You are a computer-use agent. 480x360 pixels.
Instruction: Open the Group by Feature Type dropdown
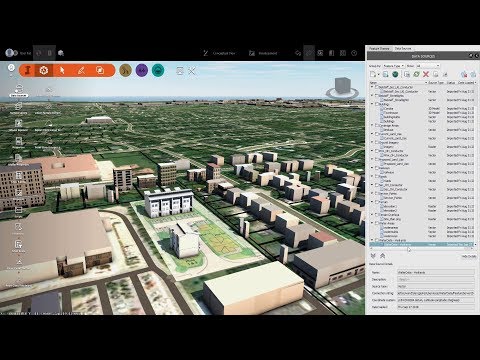pos(394,66)
